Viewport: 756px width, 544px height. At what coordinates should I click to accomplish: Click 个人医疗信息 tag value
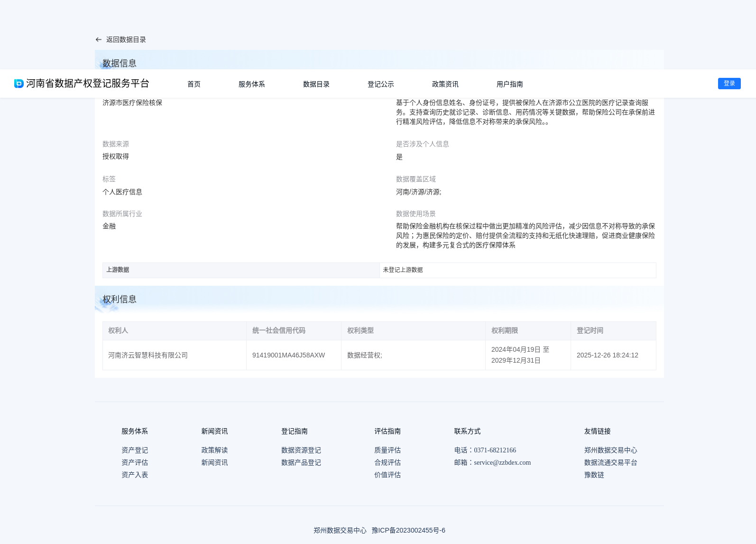click(x=122, y=192)
